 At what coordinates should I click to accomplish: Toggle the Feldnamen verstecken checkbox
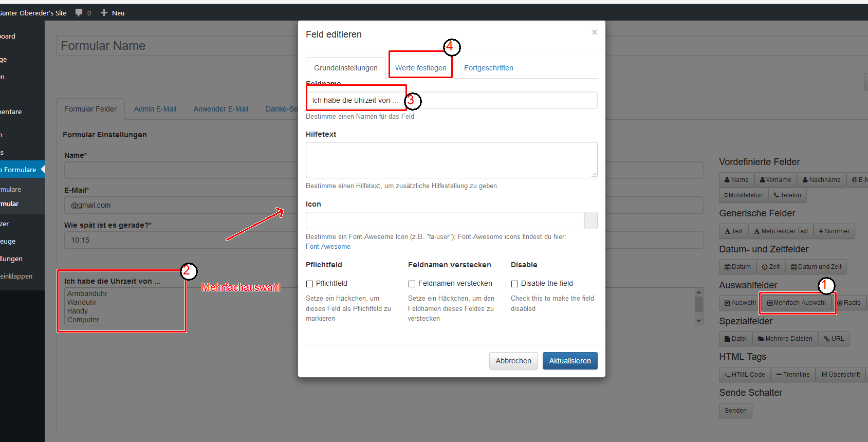coord(412,284)
